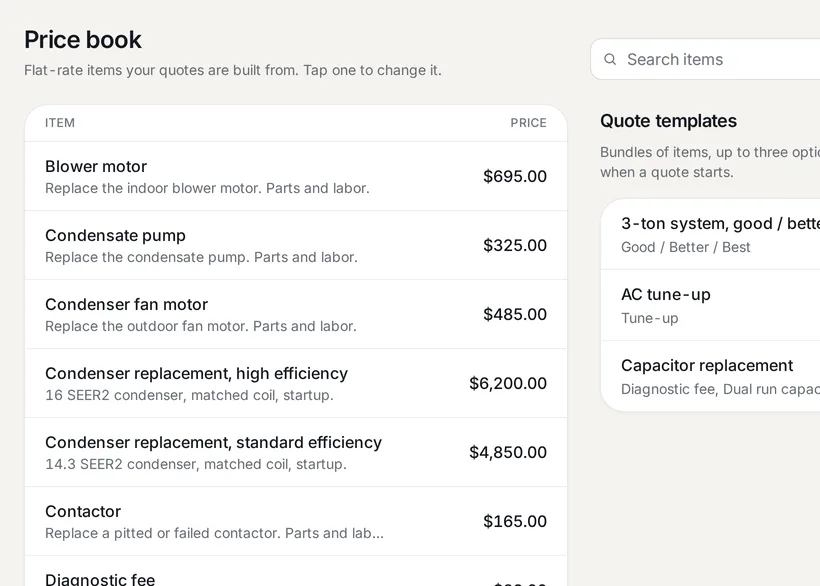Open the Blower motor item
Screen dimensions: 820x586
pyautogui.click(x=296, y=176)
